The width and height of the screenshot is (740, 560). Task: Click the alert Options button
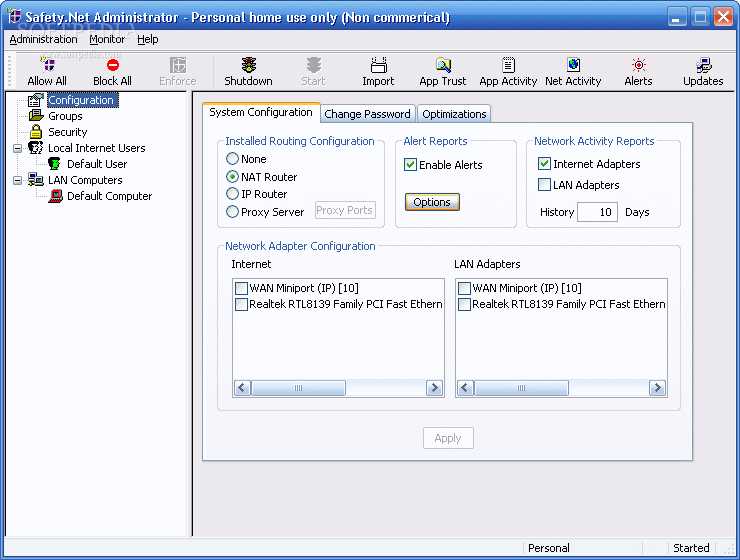tap(432, 202)
